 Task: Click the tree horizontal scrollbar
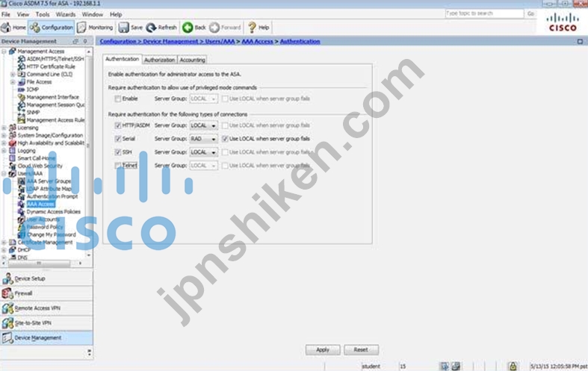tap(39, 263)
